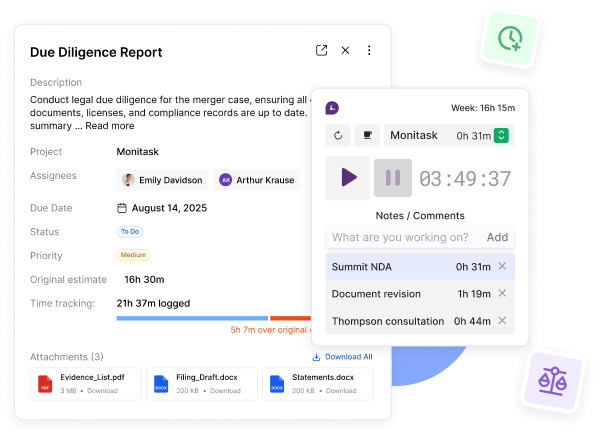Image resolution: width=600 pixels, height=438 pixels.
Task: Click the purple Monitask clock logo
Action: [x=332, y=108]
